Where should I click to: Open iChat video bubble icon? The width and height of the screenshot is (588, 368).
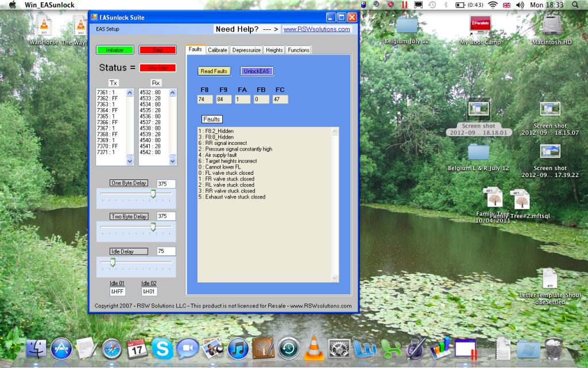[x=188, y=349]
